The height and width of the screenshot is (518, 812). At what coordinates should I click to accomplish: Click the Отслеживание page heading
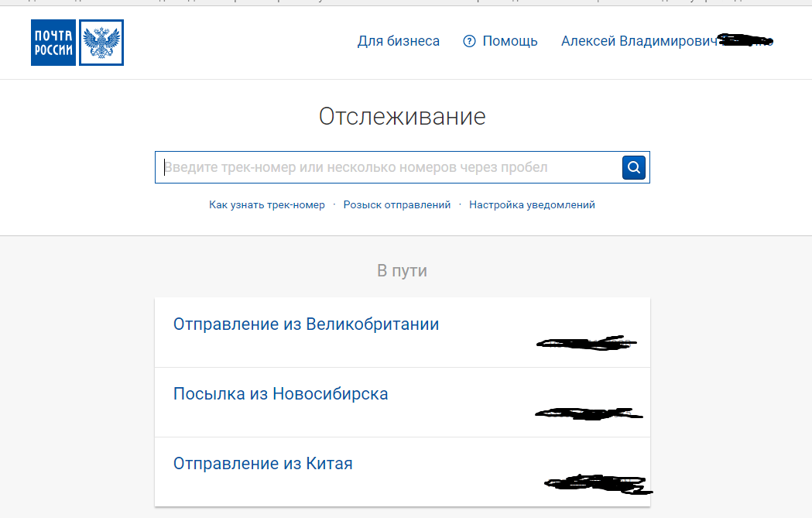pyautogui.click(x=402, y=117)
